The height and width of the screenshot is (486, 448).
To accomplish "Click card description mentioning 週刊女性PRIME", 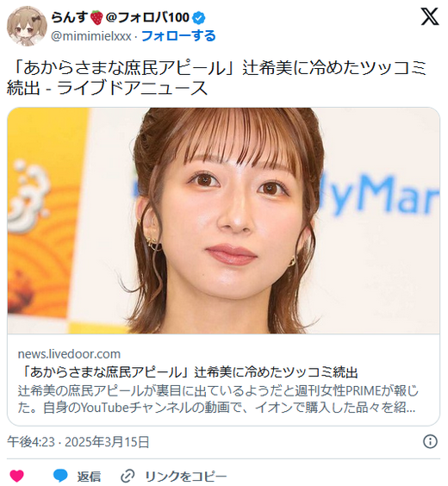I will [217, 399].
